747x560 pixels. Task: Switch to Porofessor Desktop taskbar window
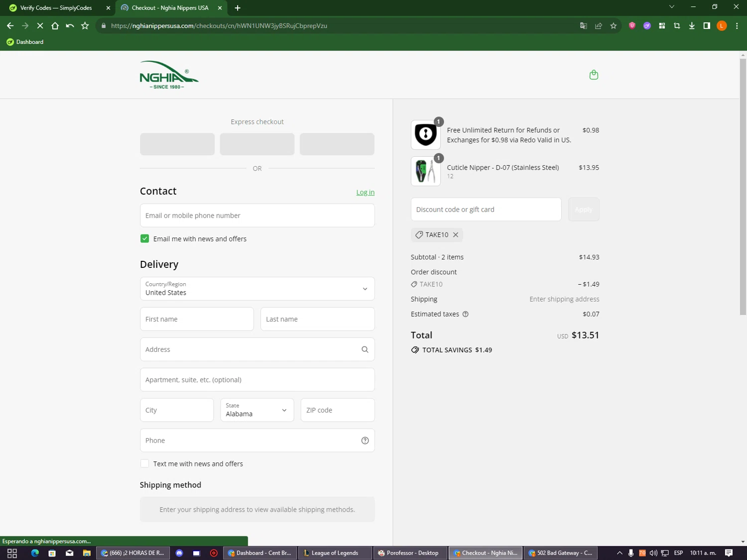[x=410, y=553]
